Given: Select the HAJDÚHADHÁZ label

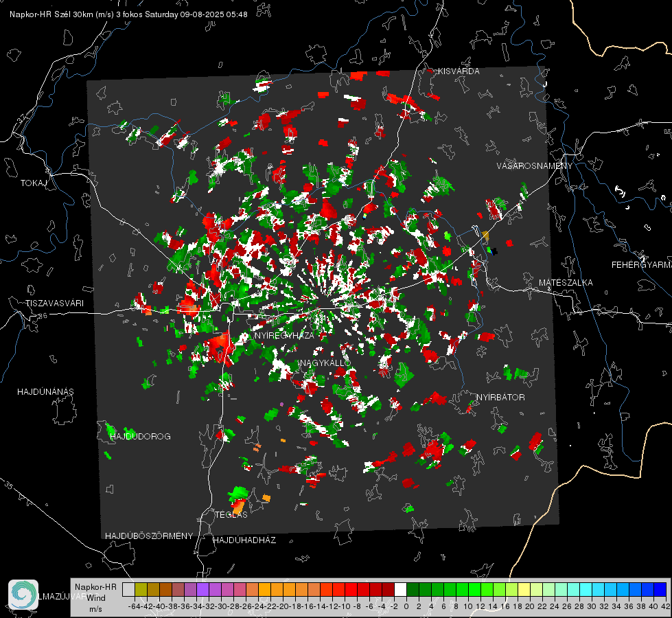Looking at the screenshot, I should (244, 540).
